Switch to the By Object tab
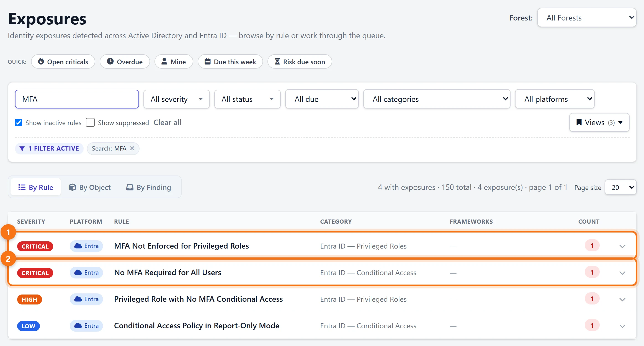Image resolution: width=644 pixels, height=346 pixels. pos(89,187)
